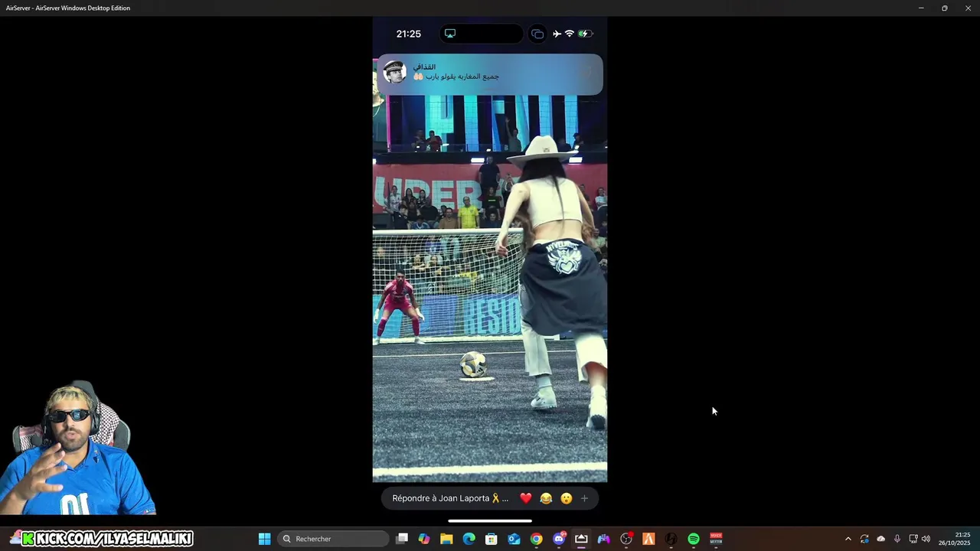The width and height of the screenshot is (980, 551).
Task: Open more reactions with plus icon
Action: coord(584,498)
